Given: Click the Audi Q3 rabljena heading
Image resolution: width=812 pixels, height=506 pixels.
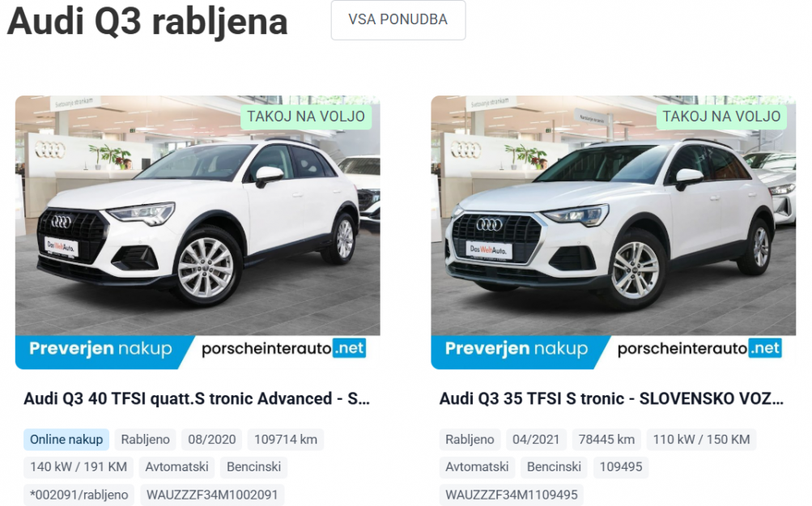Looking at the screenshot, I should pos(147,22).
